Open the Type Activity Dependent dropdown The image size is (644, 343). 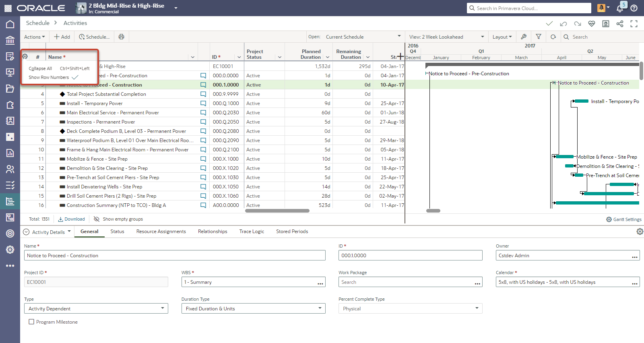pos(96,308)
